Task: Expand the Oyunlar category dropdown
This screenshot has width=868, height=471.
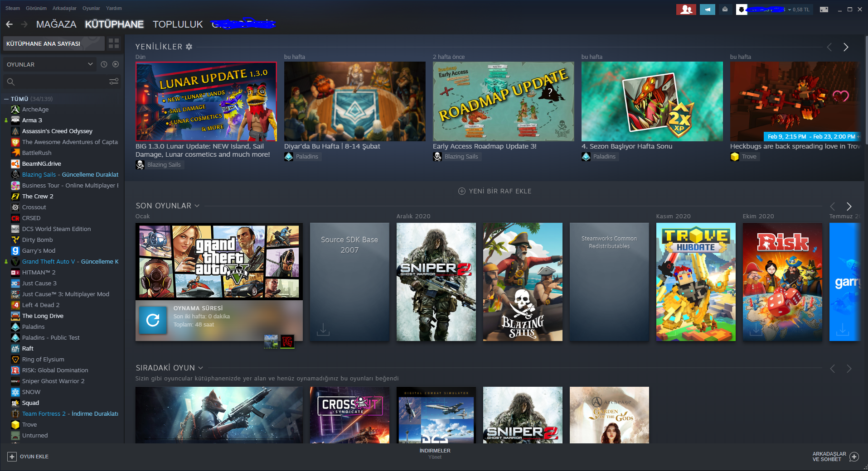Action: pyautogui.click(x=50, y=64)
